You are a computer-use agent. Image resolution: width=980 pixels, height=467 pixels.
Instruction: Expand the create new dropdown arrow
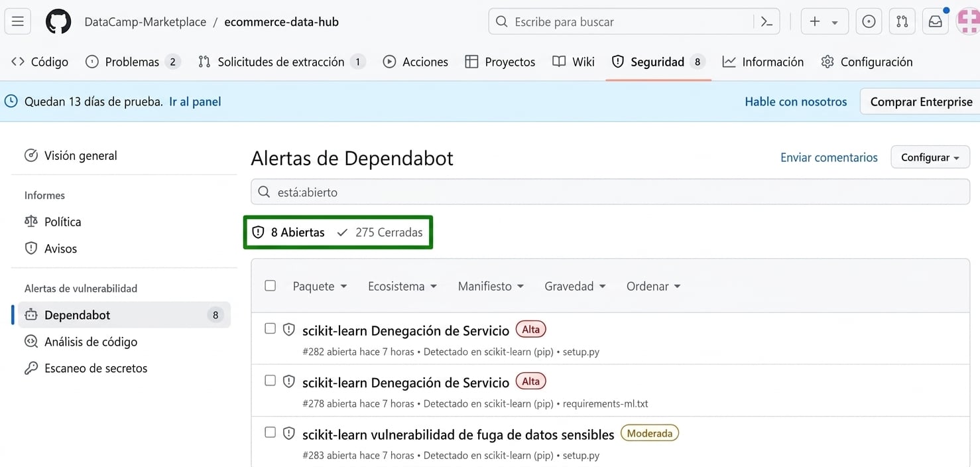tap(835, 23)
